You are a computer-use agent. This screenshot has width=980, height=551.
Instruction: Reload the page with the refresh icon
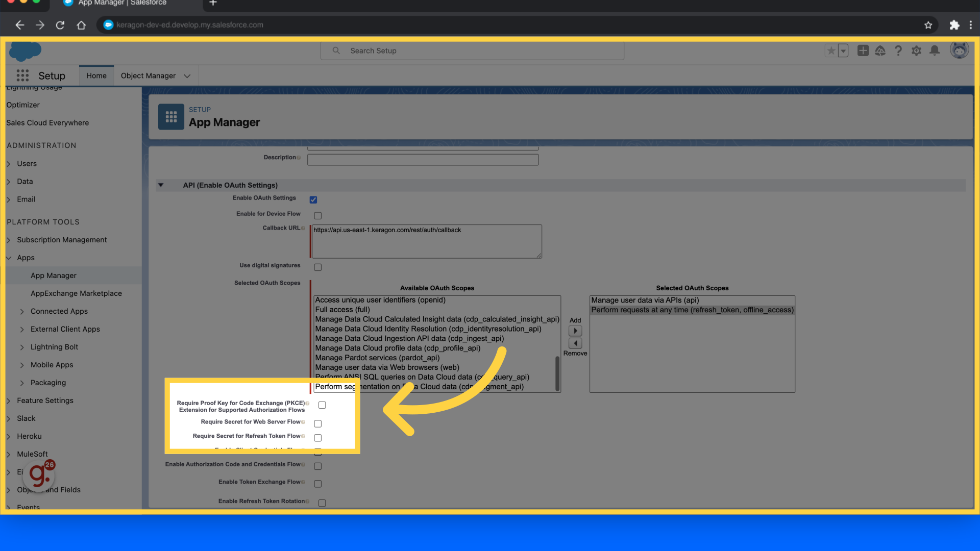[60, 25]
